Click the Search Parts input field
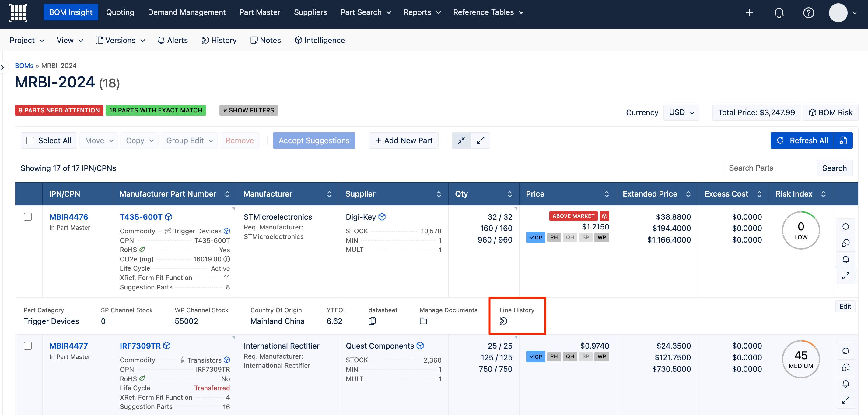Viewport: 868px width, 415px height. pos(770,168)
